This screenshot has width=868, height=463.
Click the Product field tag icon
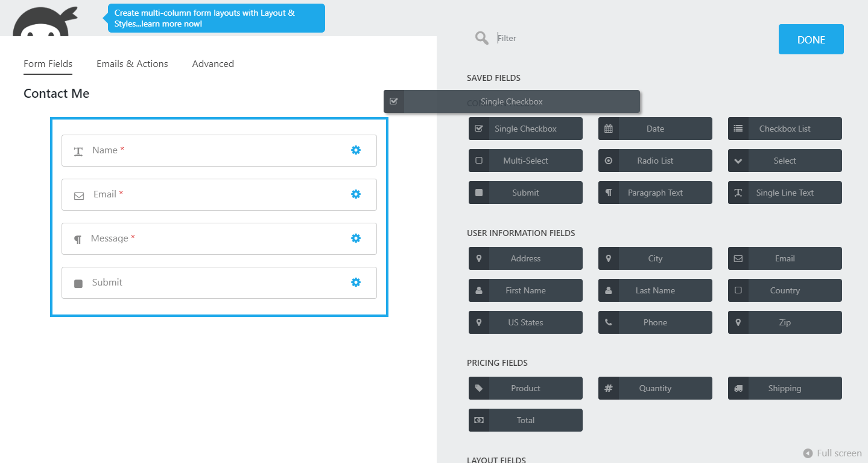[479, 388]
